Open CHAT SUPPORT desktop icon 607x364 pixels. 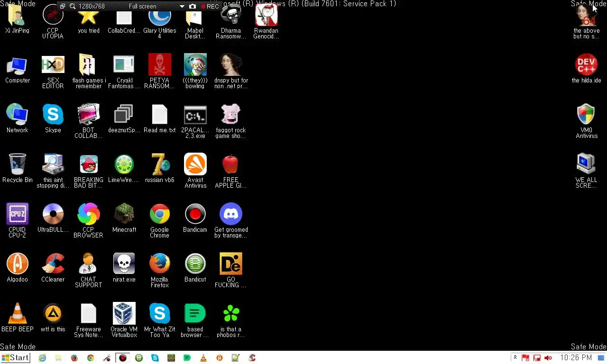89,270
